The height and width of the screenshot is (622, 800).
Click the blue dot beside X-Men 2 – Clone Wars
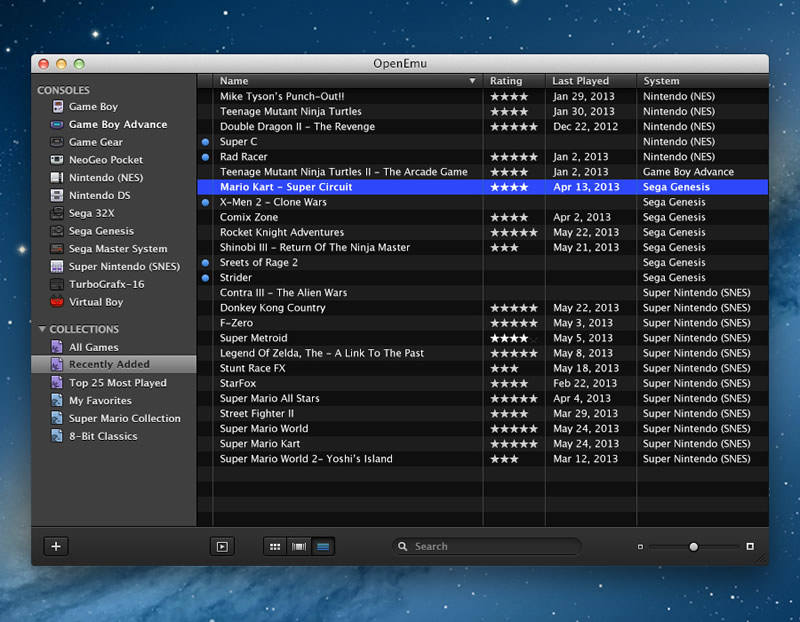205,203
